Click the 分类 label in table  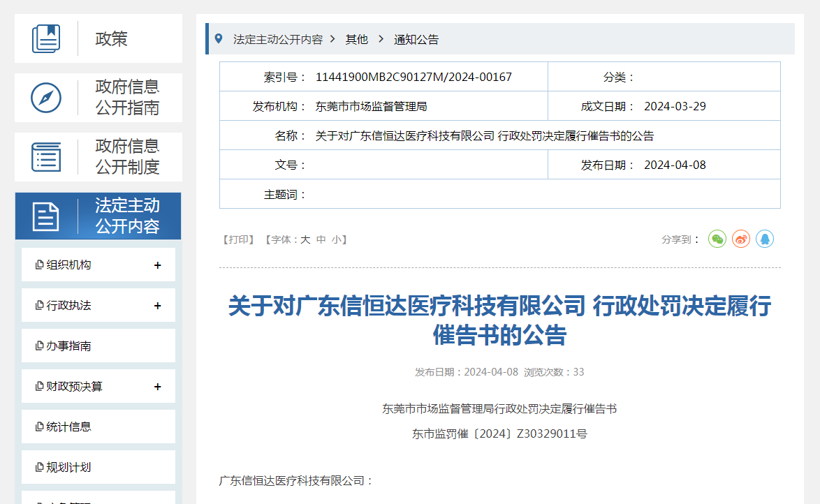[619, 77]
